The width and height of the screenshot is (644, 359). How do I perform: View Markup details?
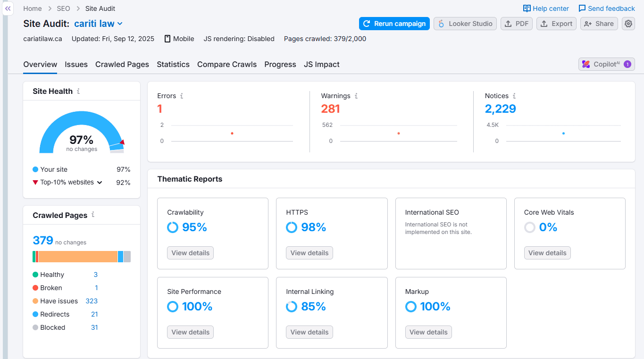pyautogui.click(x=428, y=332)
